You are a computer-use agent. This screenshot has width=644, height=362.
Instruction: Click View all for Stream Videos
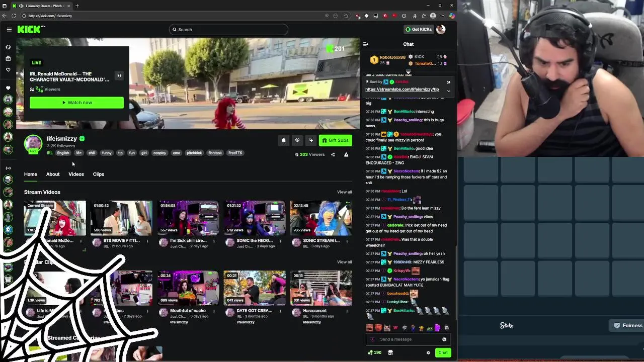click(x=345, y=192)
